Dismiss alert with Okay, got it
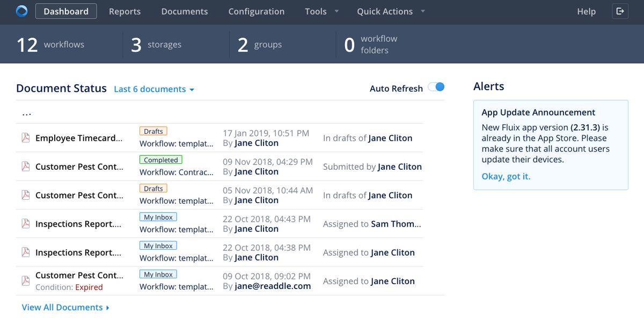 coord(506,176)
